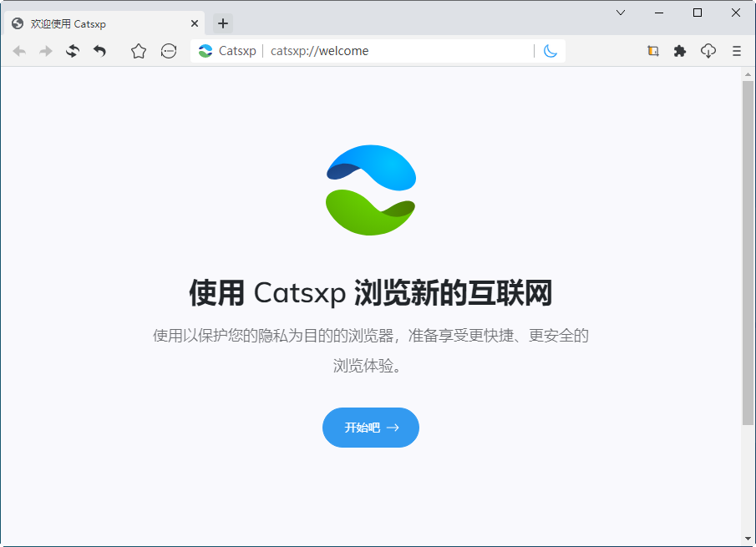
Task: Click the undo curved arrow icon
Action: click(99, 51)
